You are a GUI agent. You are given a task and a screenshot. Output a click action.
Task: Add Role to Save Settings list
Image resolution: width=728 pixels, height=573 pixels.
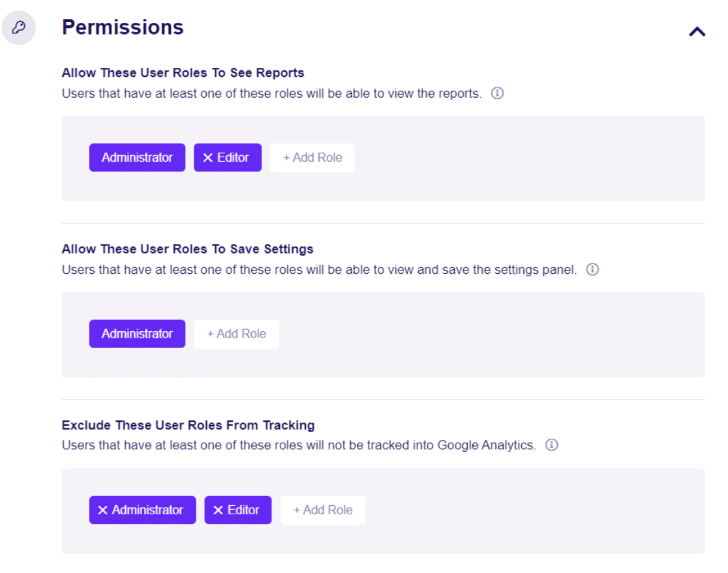pyautogui.click(x=236, y=334)
